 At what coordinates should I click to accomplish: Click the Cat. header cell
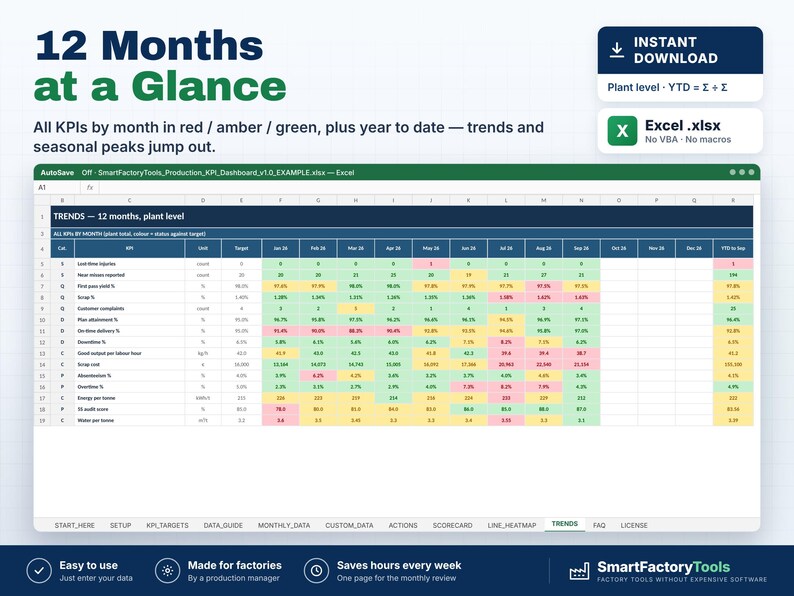click(x=62, y=248)
